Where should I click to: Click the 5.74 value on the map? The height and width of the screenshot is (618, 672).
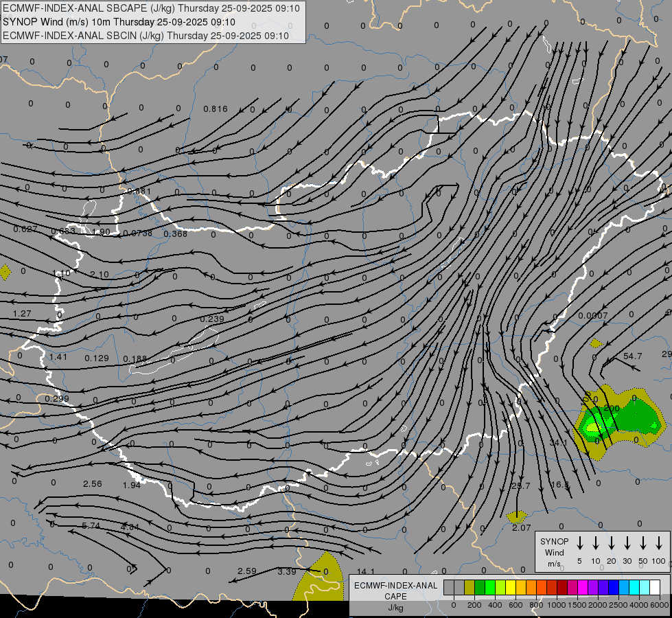click(91, 526)
